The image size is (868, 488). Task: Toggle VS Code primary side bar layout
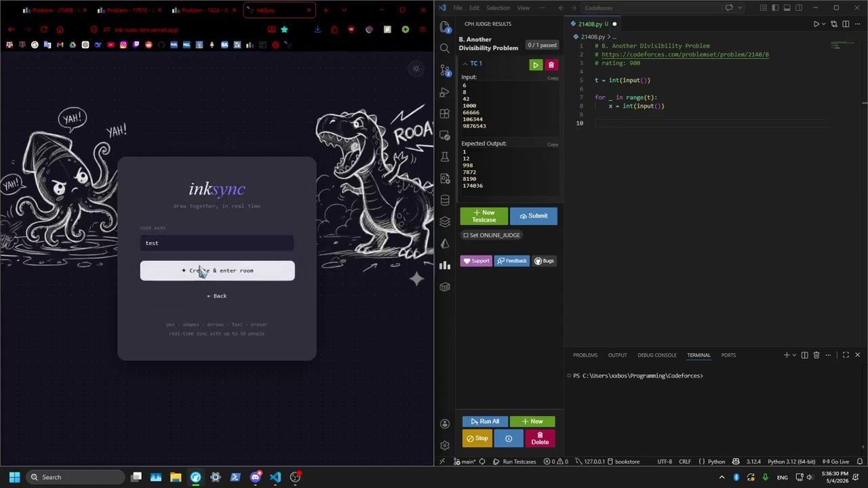(775, 8)
